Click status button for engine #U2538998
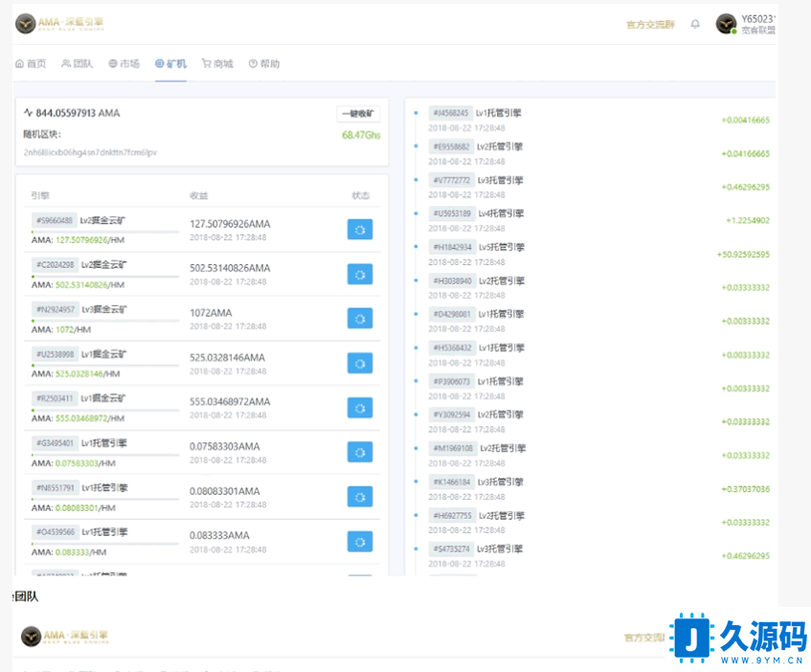This screenshot has width=811, height=672. pyautogui.click(x=360, y=363)
